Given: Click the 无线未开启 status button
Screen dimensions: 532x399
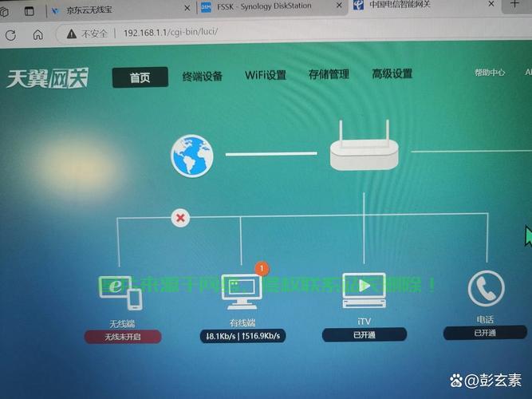Looking at the screenshot, I should point(123,338).
